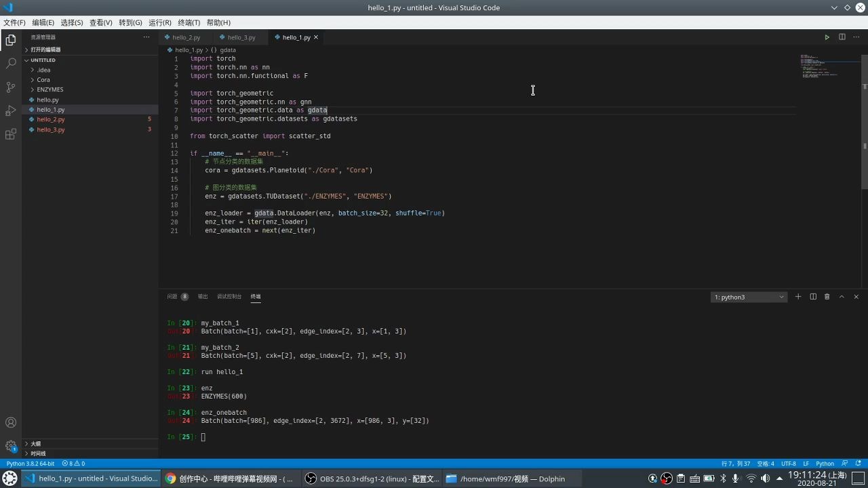Open feedback icon in status bar
868x488 pixels.
click(x=845, y=464)
